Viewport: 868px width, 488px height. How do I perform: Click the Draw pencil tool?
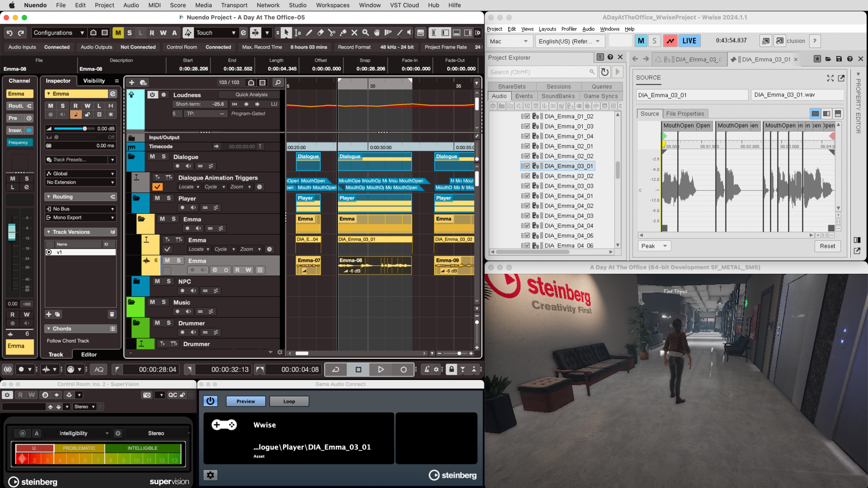(309, 33)
